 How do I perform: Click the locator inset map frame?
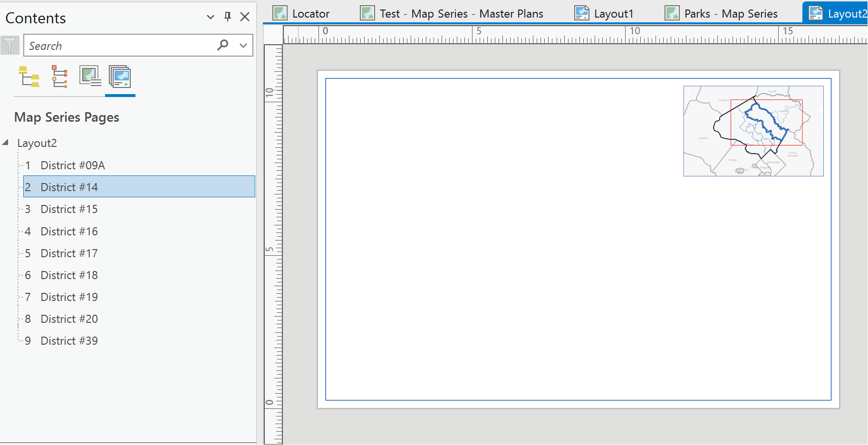[753, 131]
